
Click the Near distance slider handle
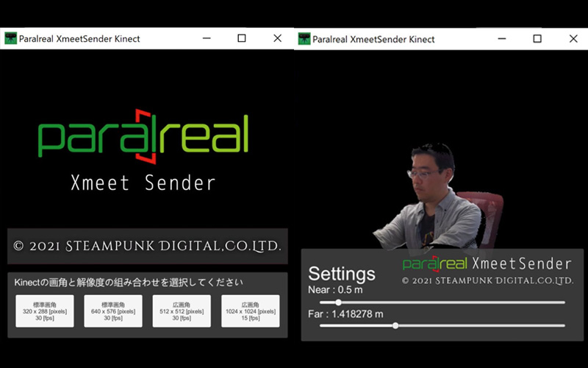click(x=338, y=302)
